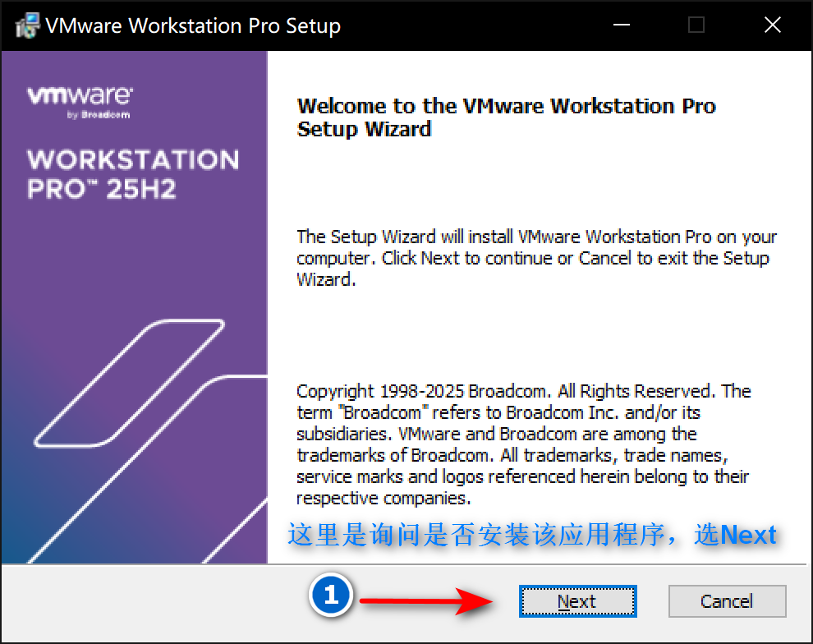Click the vmware by Broadcom logo
The image size is (813, 644).
pyautogui.click(x=80, y=103)
